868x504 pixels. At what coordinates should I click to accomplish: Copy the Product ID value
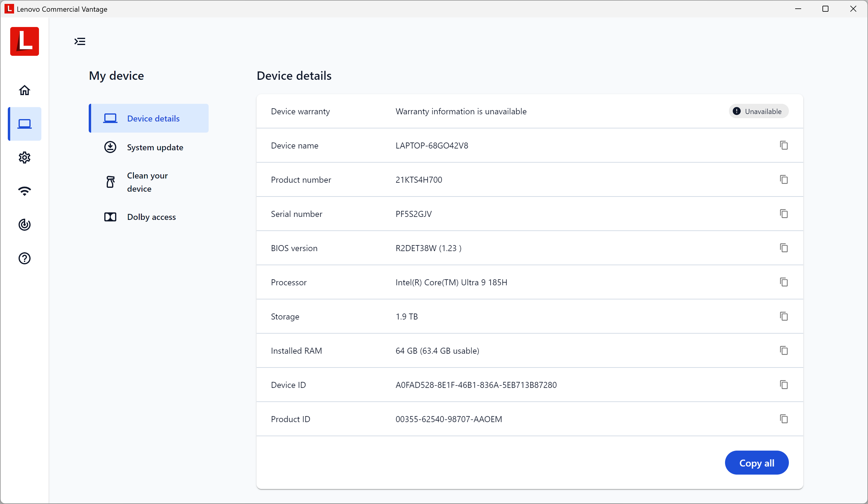click(x=783, y=419)
